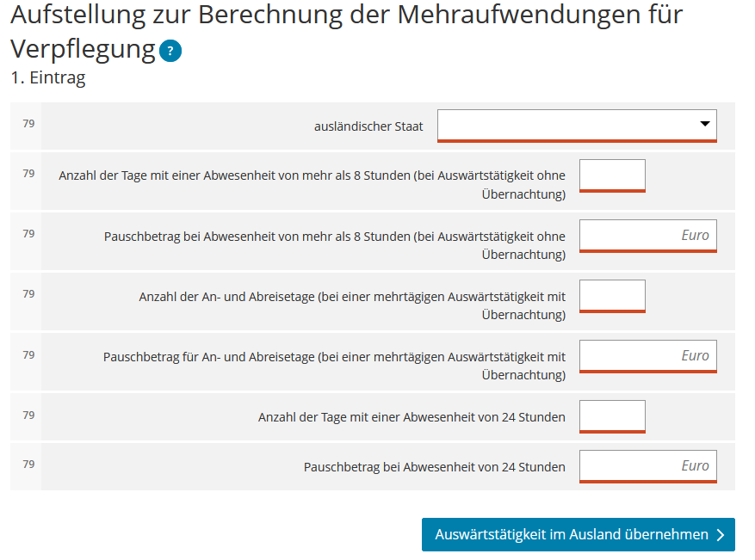Click the ausländischer Staat label text

[x=368, y=126]
